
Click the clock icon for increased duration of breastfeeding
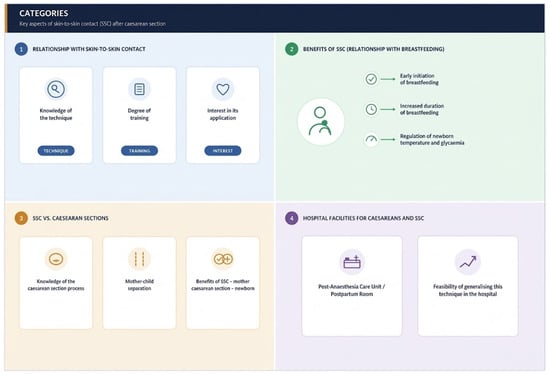(371, 109)
